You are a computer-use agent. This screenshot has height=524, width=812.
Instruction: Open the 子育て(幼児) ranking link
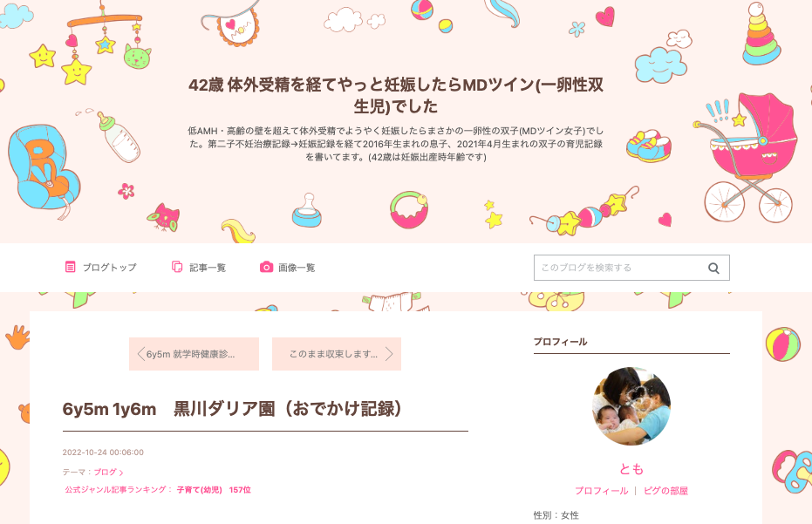click(x=200, y=490)
